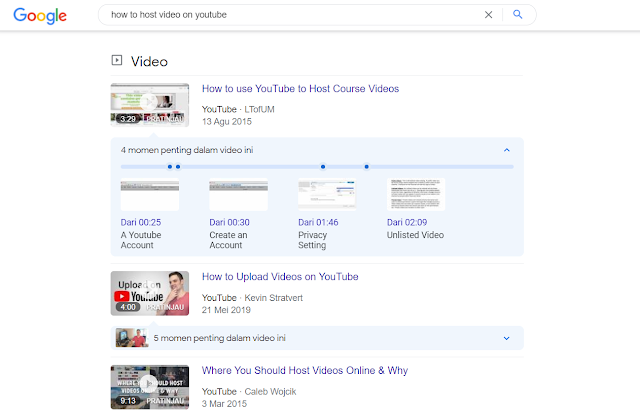Click the thumbnail above 'A Youtube Account'
Image resolution: width=640 pixels, height=414 pixels.
pos(150,195)
